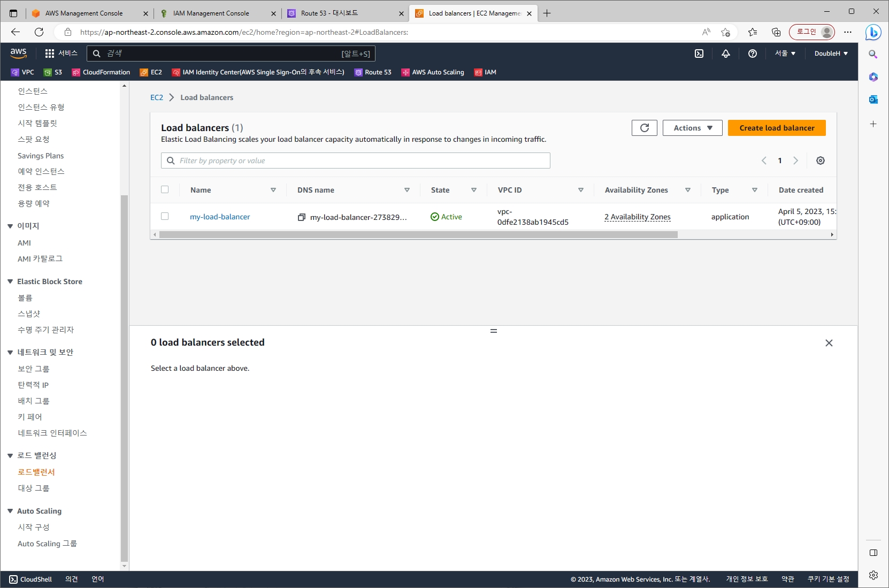Image resolution: width=889 pixels, height=588 pixels.
Task: Open the Seoul region selector
Action: [x=785, y=54]
